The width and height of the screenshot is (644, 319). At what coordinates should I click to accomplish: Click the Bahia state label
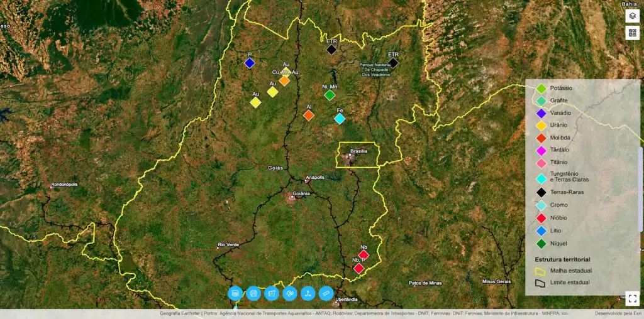(x=629, y=4)
